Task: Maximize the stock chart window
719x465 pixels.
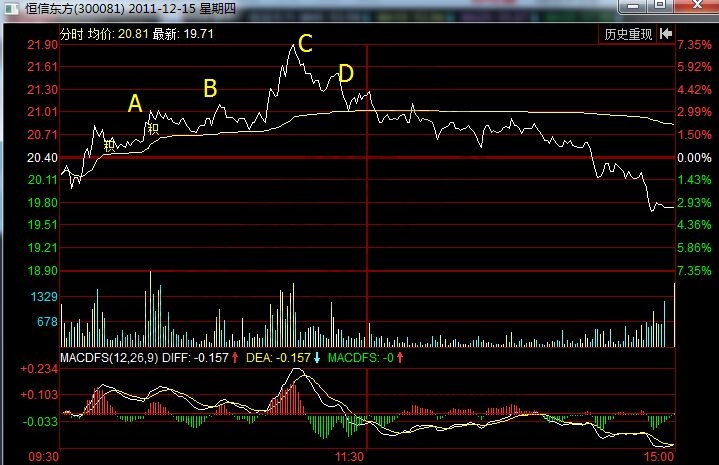Action: click(660, 8)
